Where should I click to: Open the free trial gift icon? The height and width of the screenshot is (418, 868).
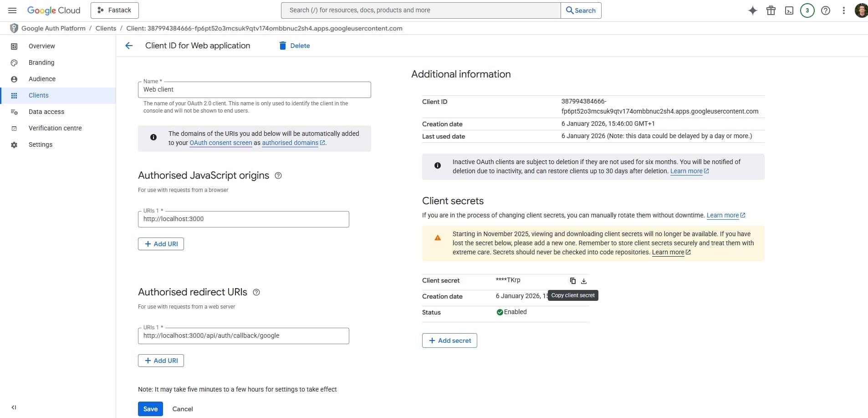(x=771, y=10)
